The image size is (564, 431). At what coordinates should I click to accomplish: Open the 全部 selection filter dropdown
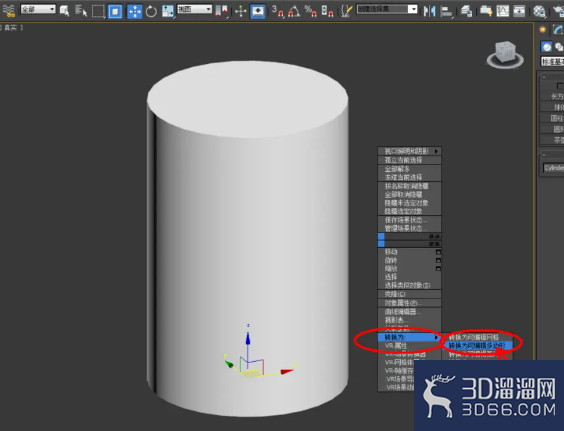[38, 9]
